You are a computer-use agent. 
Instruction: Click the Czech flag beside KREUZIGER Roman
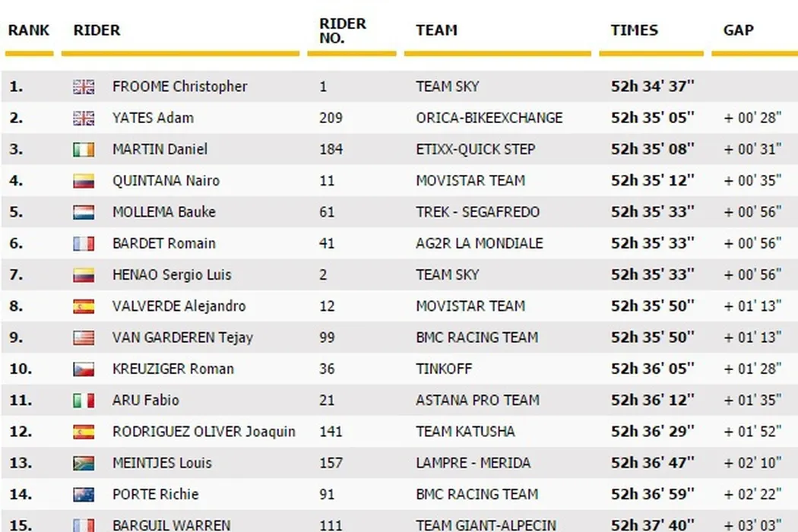pos(84,369)
